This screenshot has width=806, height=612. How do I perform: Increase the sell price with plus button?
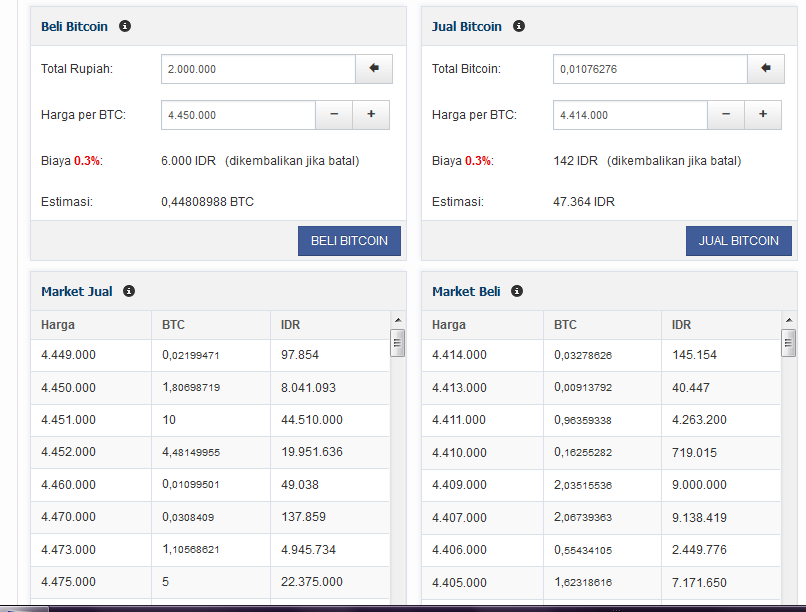(763, 115)
